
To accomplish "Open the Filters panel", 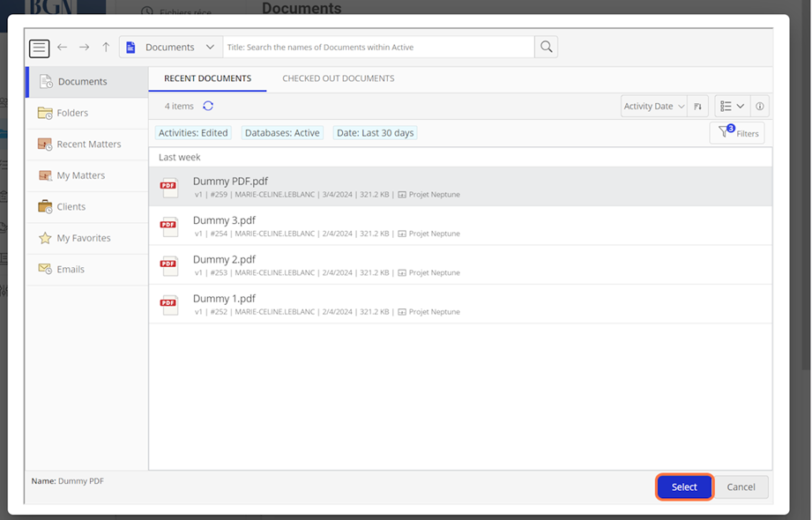I will click(x=737, y=133).
